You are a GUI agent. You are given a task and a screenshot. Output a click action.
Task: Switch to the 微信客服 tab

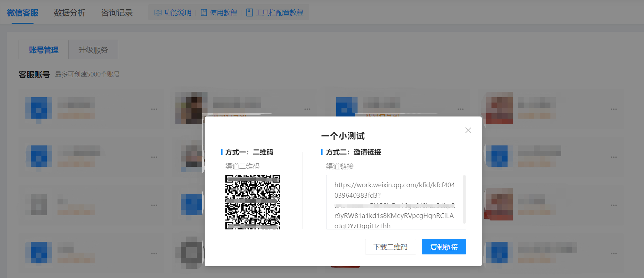point(23,13)
